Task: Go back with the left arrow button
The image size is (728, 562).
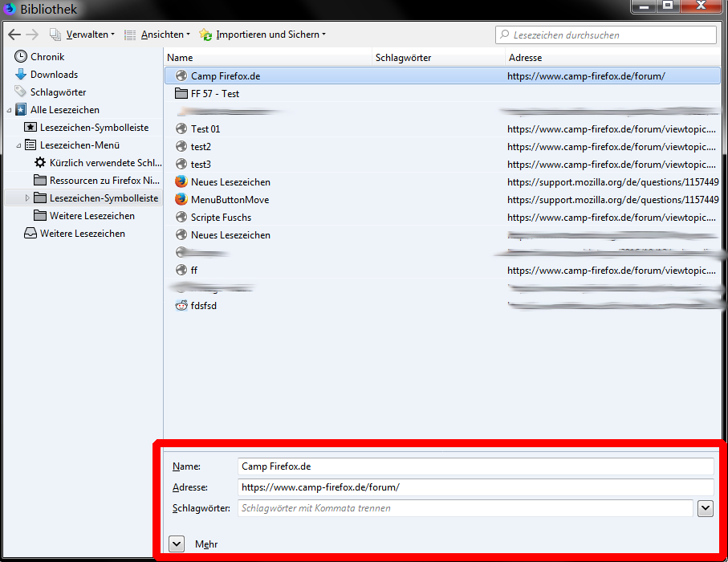Action: (x=14, y=35)
